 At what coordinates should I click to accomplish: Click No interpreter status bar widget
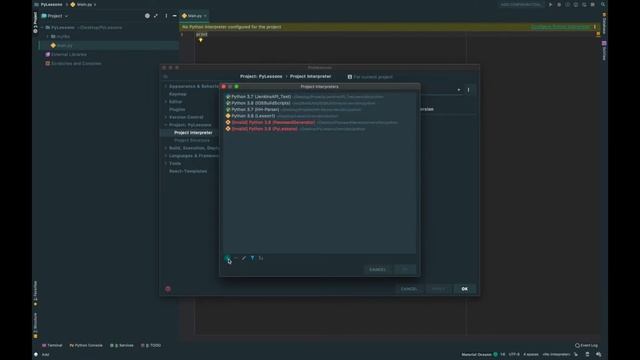tap(556, 354)
